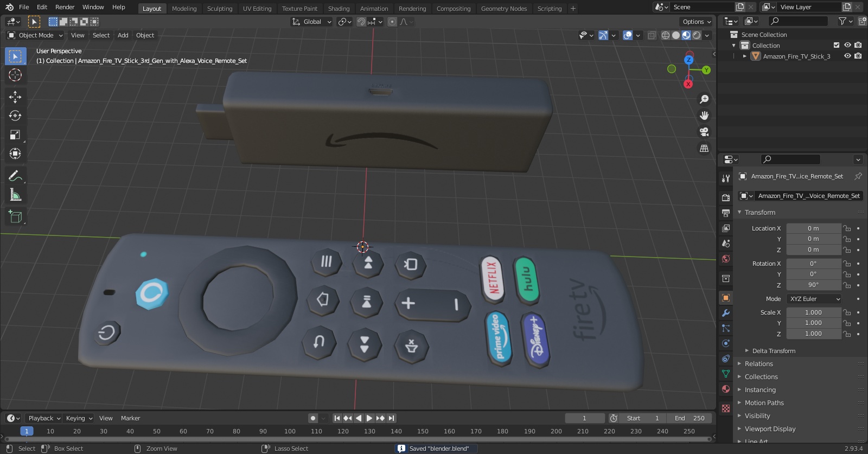Toggle X-ray view button

point(652,35)
